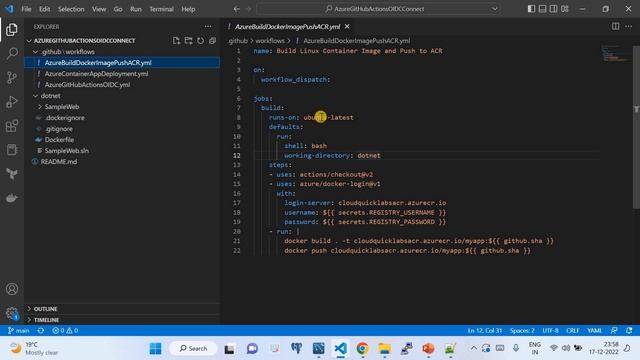Toggle the secondary side bar layout icon
640x360 pixels.
[553, 9]
